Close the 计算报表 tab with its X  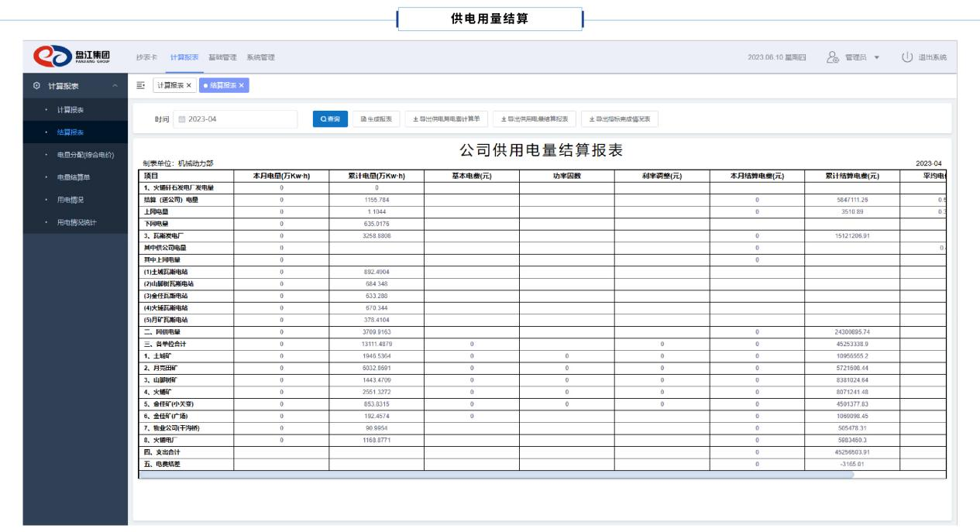click(x=189, y=85)
